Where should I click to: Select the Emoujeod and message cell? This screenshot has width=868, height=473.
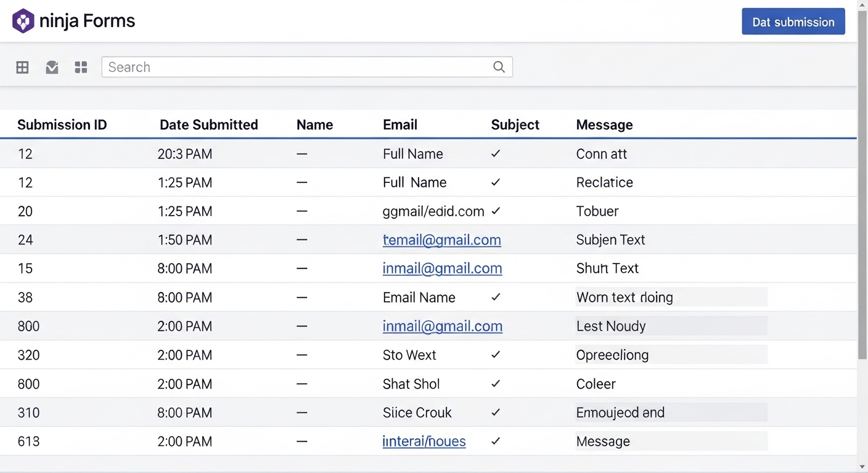click(671, 412)
